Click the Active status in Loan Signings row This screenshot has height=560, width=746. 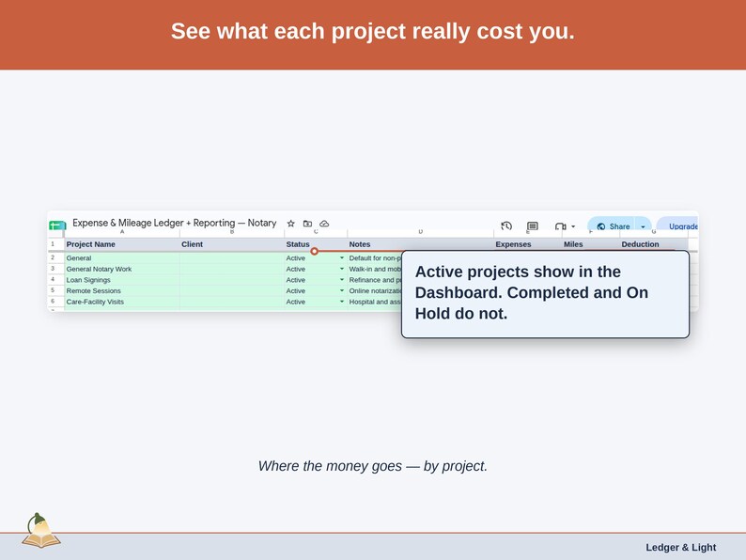tap(295, 280)
